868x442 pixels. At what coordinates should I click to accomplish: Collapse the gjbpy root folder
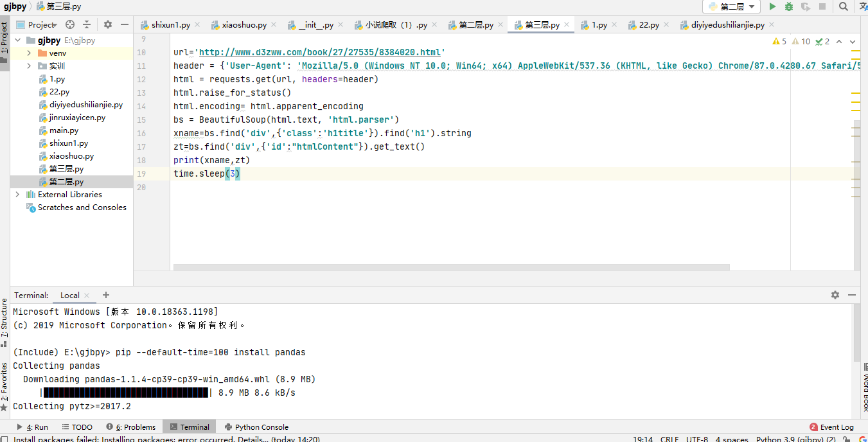(x=18, y=40)
